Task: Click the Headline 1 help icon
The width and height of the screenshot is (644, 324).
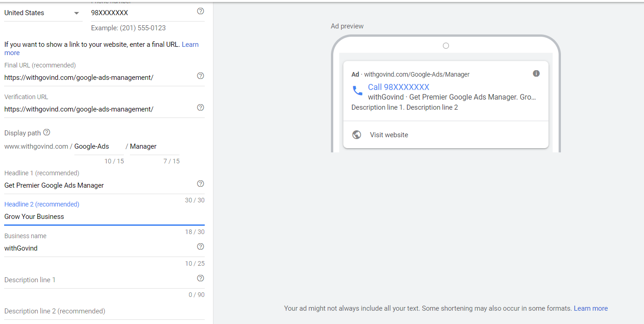Action: [200, 183]
